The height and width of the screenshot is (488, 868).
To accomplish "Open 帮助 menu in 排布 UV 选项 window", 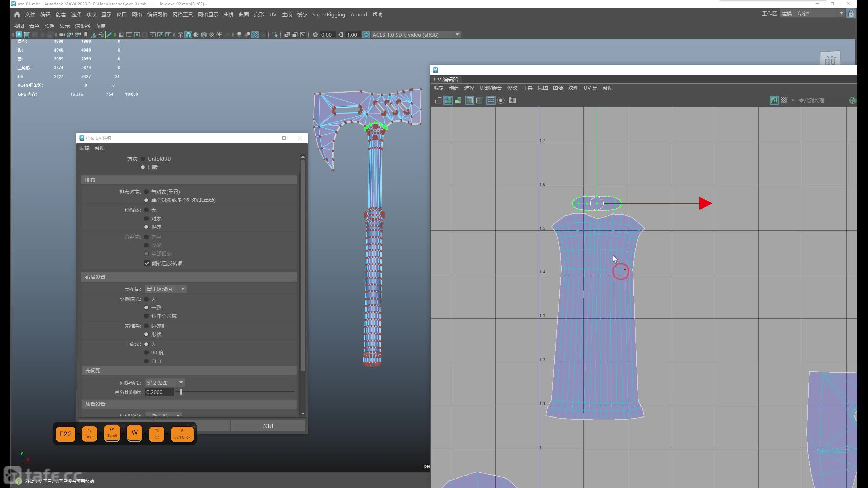I will coord(100,148).
